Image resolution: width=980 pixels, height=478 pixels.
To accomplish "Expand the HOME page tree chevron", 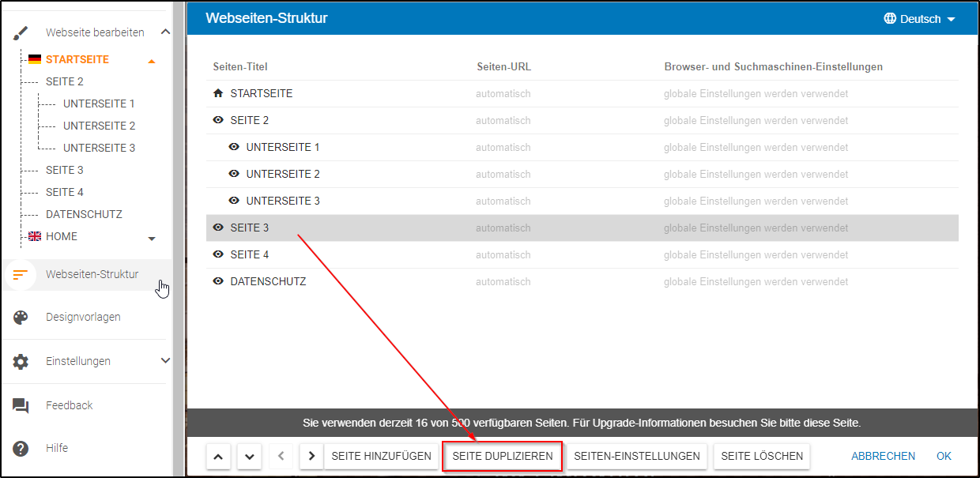I will pyautogui.click(x=152, y=236).
